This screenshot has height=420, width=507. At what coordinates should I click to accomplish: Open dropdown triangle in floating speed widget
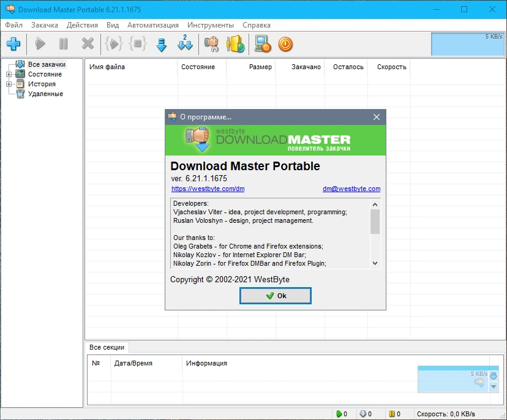[494, 386]
